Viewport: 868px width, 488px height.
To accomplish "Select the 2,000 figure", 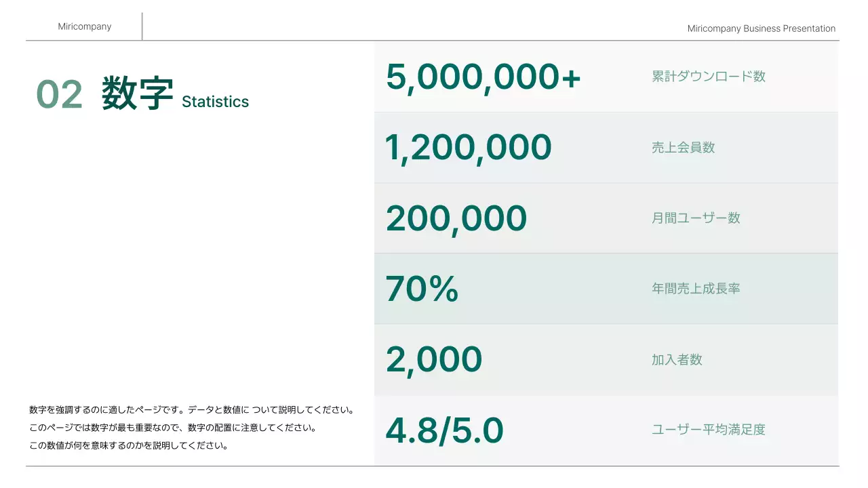I will point(433,359).
